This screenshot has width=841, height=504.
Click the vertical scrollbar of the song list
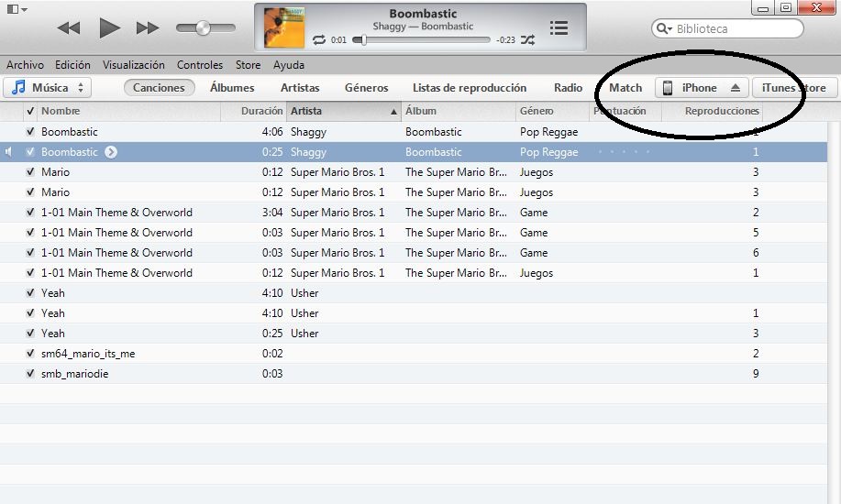click(x=834, y=312)
